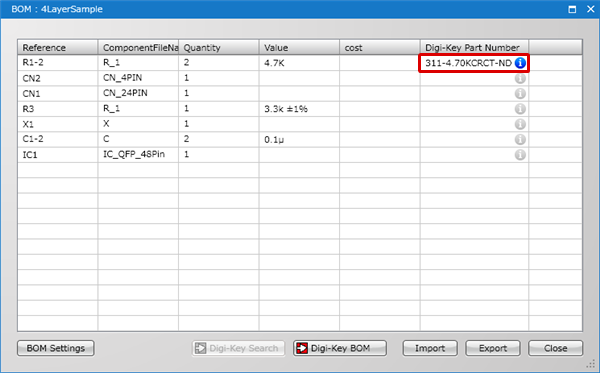This screenshot has height=373, width=600.
Task: Click the info icon in the R3 row
Action: [520, 109]
